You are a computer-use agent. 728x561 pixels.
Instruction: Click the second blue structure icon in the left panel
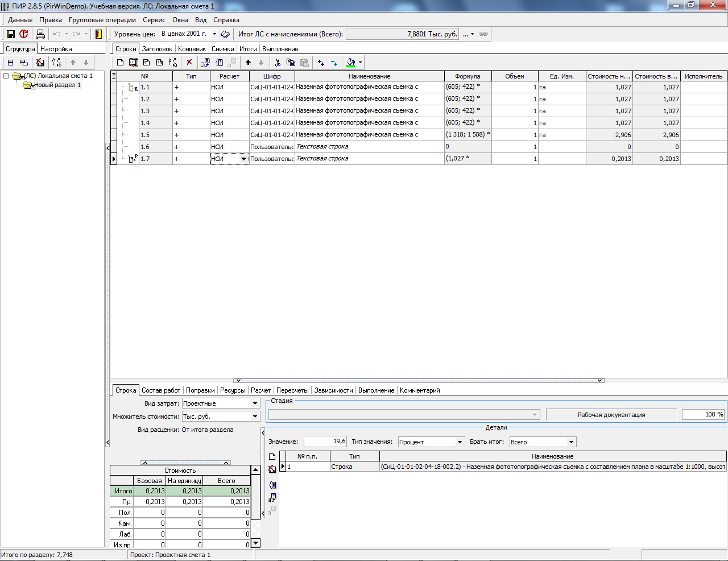pyautogui.click(x=23, y=63)
